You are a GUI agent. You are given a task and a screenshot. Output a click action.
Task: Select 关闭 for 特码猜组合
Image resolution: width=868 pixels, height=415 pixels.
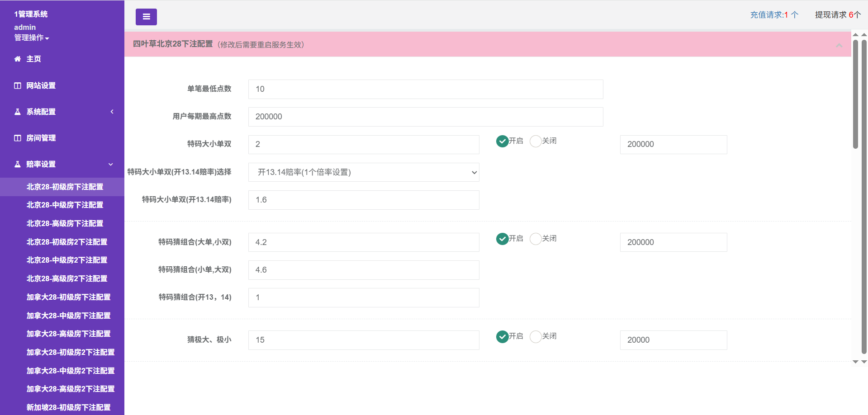point(536,239)
